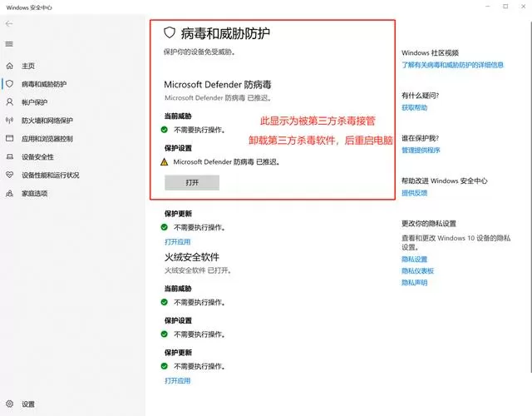Click the heart icon for 设备性能和运行状况

9,175
